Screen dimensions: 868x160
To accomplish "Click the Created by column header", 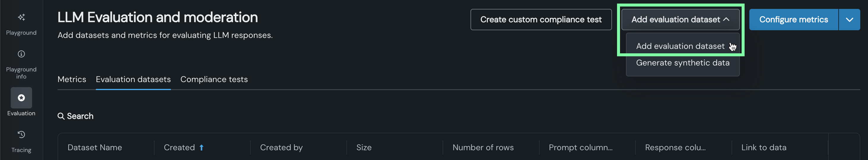I will [281, 148].
